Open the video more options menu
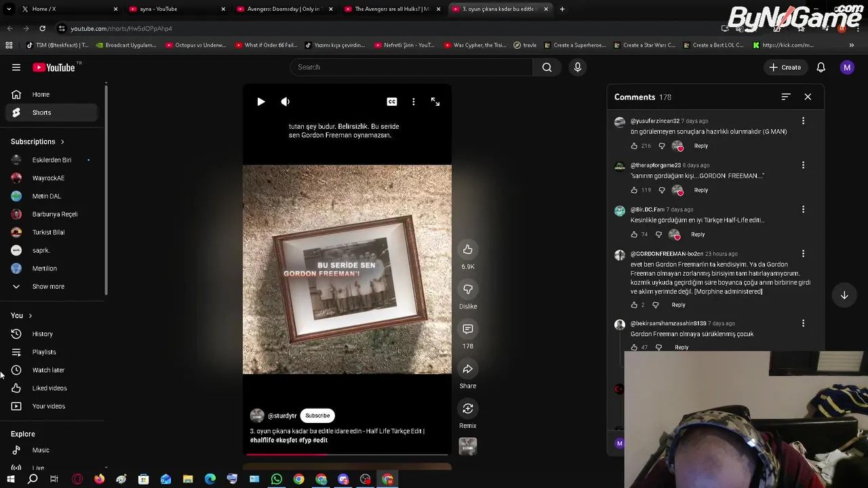This screenshot has height=488, width=868. tap(414, 102)
